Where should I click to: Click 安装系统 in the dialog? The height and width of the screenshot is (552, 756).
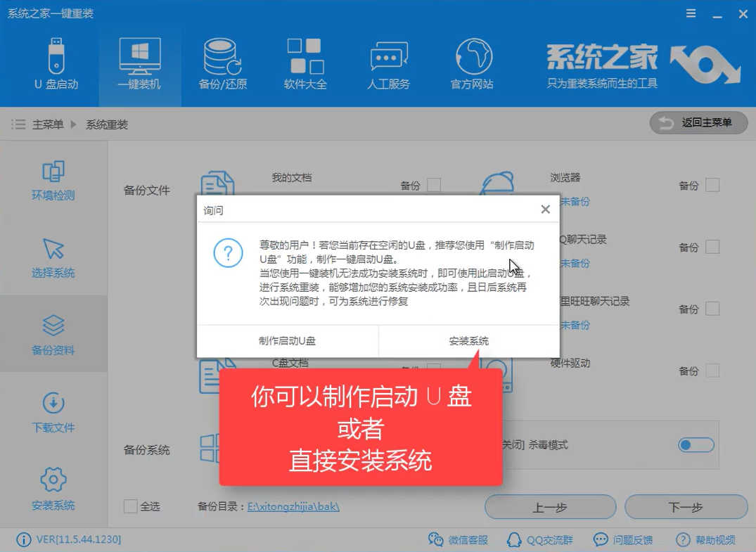click(x=469, y=340)
